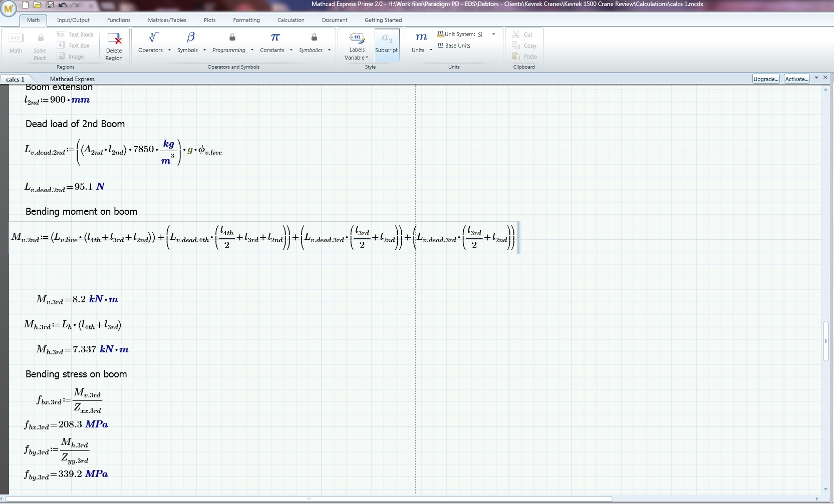Open the Unit System SI dropdown
The image size is (834, 504).
[493, 34]
